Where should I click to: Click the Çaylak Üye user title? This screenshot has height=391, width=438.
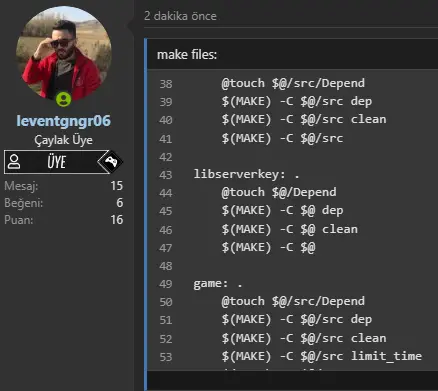tap(64, 140)
